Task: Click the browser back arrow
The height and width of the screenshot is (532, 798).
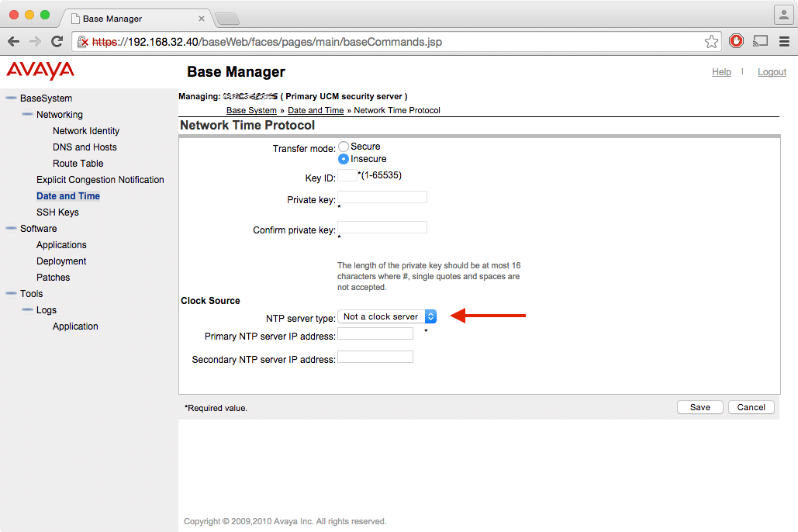Action: 14,42
